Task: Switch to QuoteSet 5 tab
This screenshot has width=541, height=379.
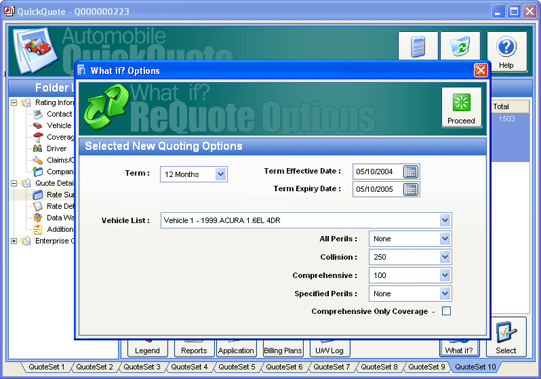Action: tap(237, 367)
